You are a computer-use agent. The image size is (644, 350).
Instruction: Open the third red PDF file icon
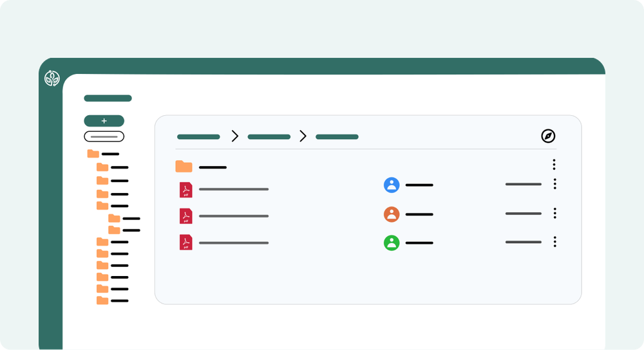[x=185, y=243]
